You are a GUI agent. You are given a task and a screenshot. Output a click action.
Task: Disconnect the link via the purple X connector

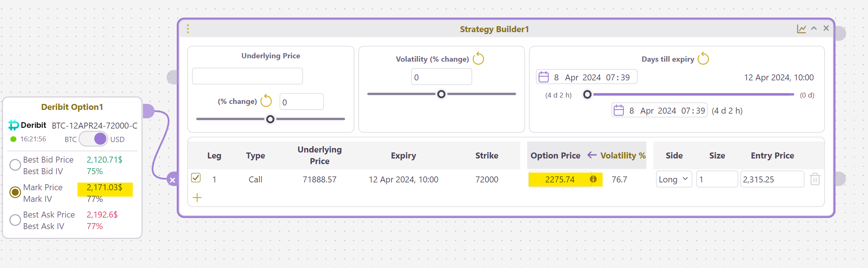point(172,180)
